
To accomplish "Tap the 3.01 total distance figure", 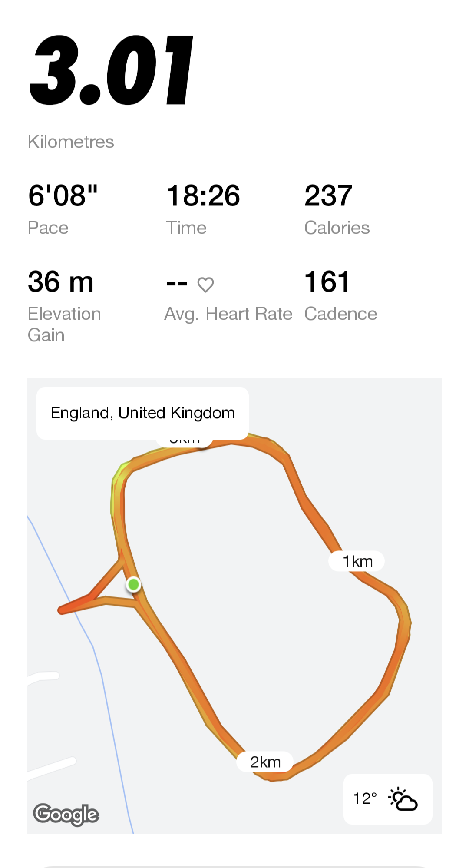I will pos(111,70).
